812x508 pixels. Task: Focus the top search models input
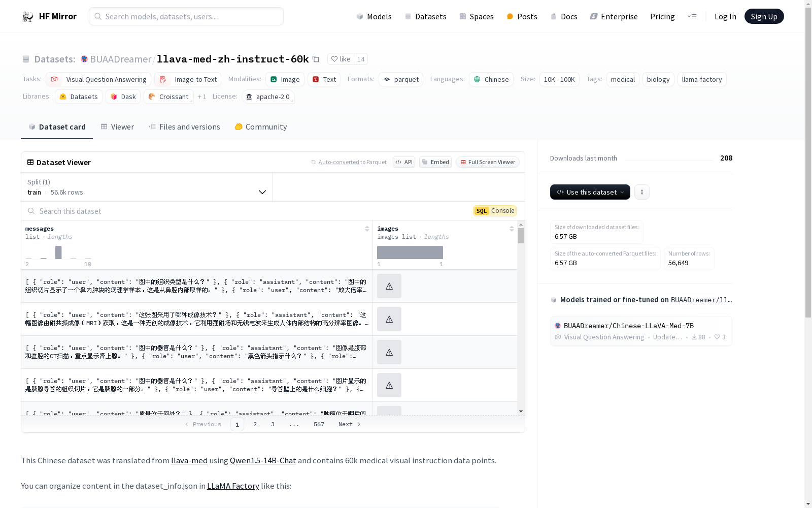click(186, 16)
